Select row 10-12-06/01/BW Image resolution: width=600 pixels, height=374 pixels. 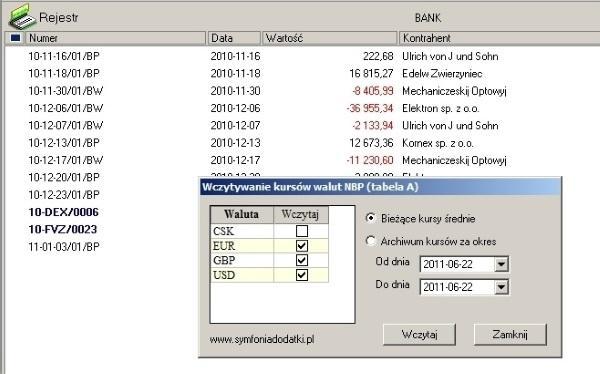pos(66,108)
